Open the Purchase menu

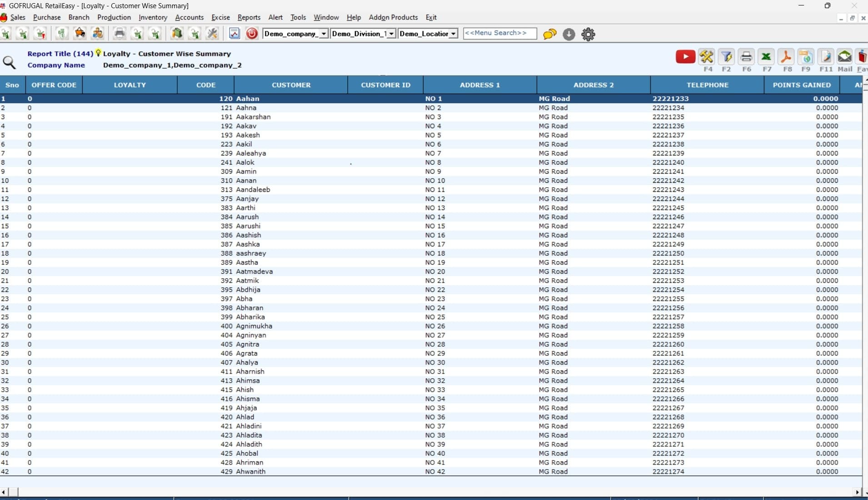click(47, 17)
